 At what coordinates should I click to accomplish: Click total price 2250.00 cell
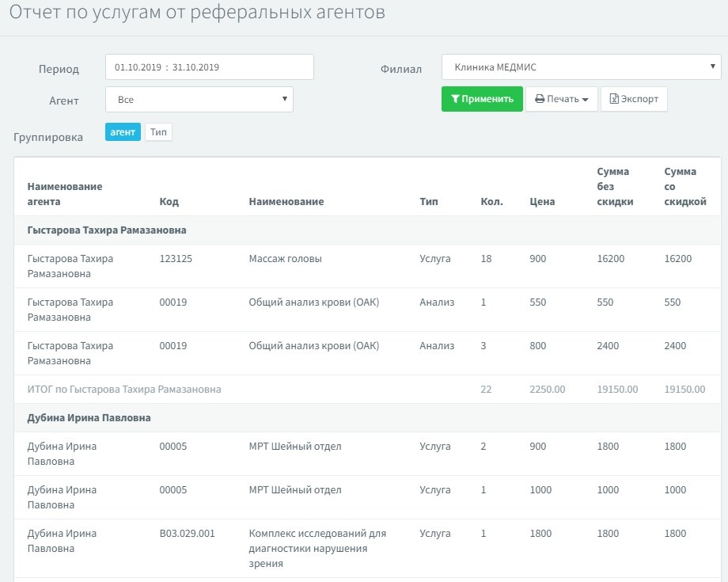548,390
